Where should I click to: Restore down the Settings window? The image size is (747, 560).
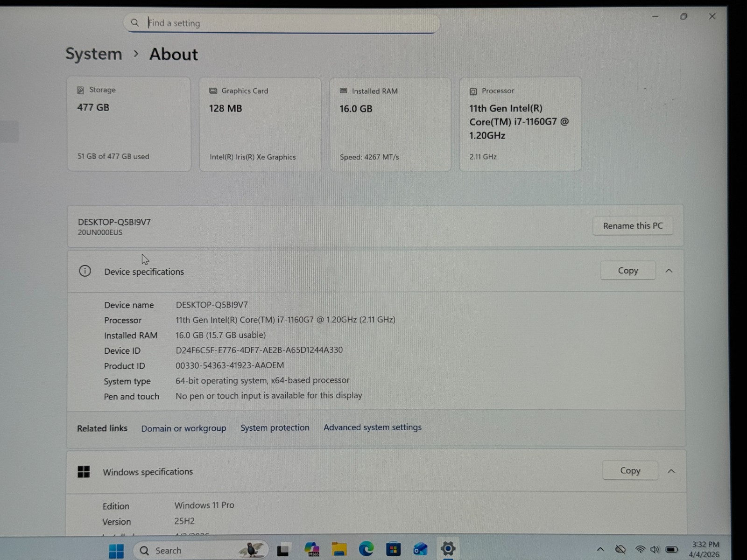pyautogui.click(x=684, y=16)
